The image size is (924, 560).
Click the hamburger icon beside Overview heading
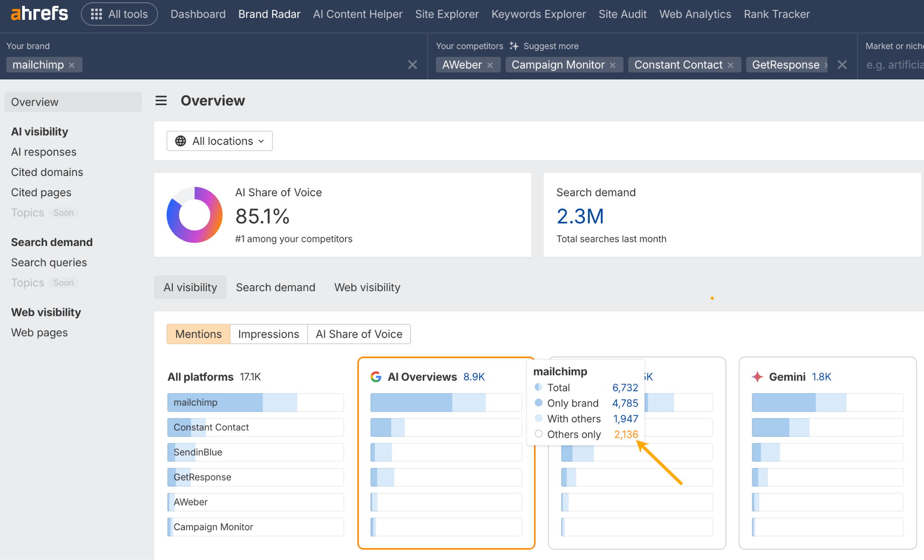(161, 100)
